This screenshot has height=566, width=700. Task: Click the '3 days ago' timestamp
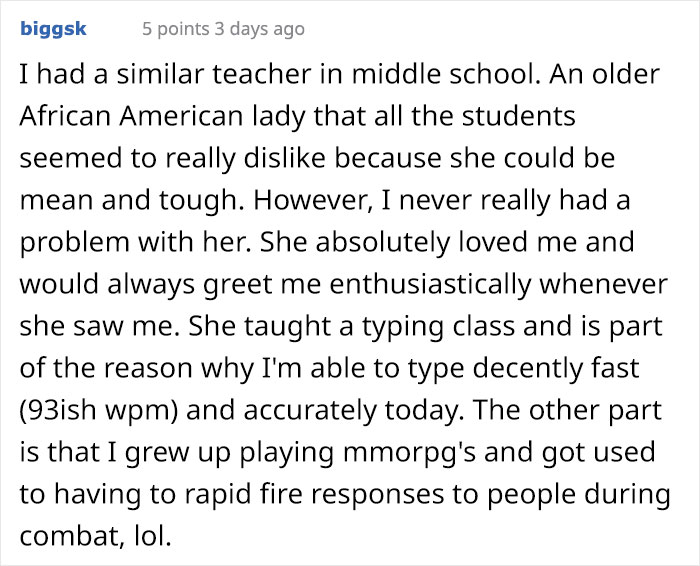tap(259, 29)
